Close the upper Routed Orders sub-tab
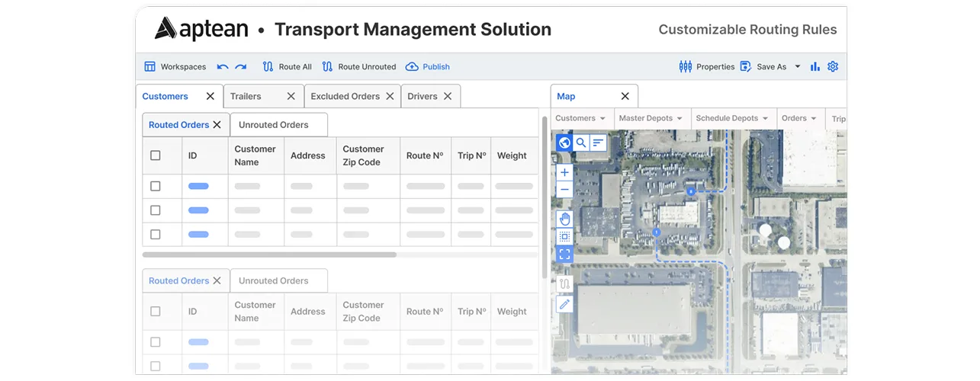Viewport: 980px width, 381px height. 217,125
